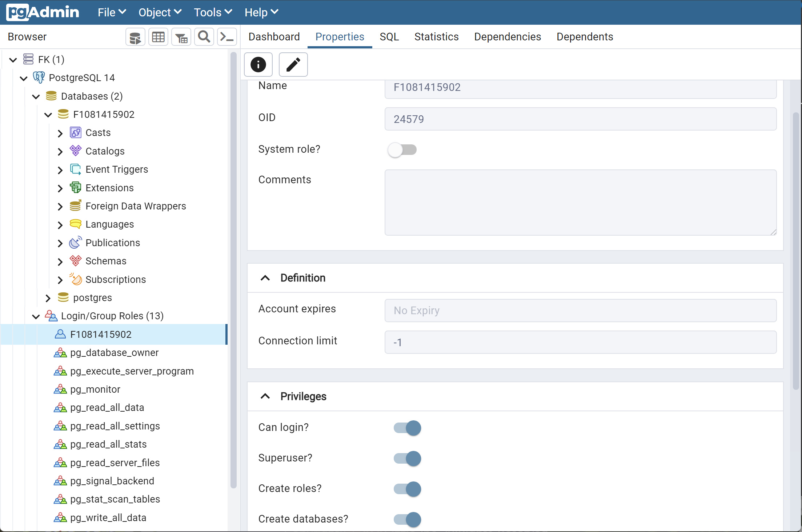Disable the Superuser switch
The width and height of the screenshot is (802, 532).
407,459
